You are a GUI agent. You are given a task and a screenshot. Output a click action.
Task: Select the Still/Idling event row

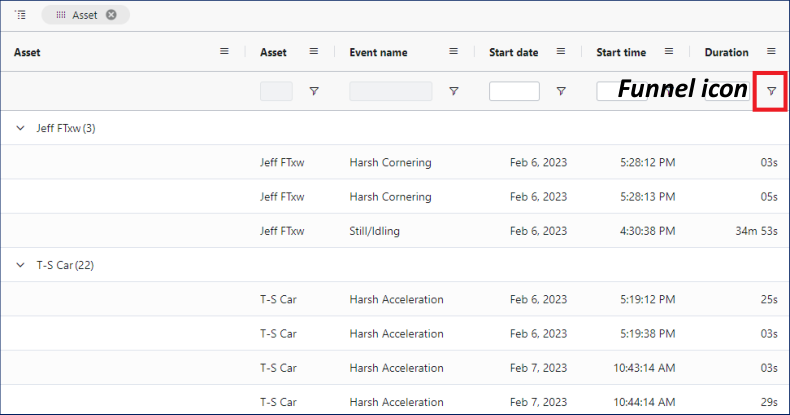(390, 231)
